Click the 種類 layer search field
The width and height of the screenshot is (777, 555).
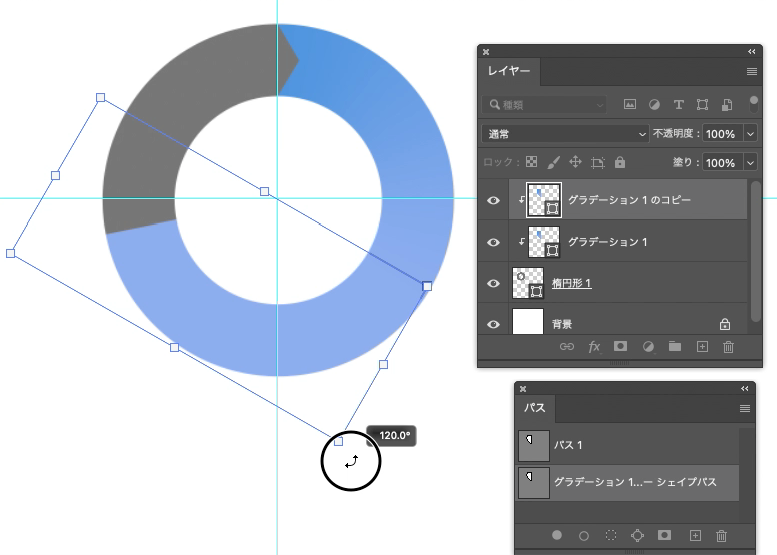pos(544,105)
